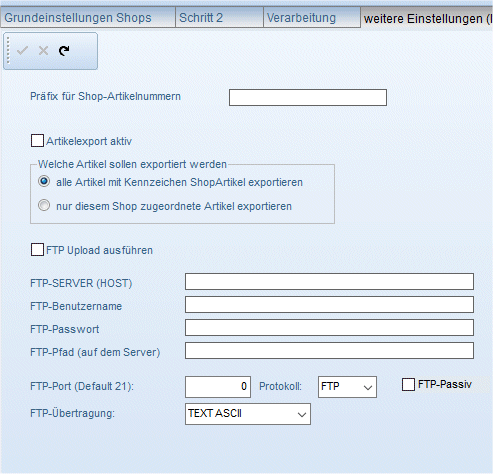Image resolution: width=493 pixels, height=474 pixels.
Task: Select nur diesem Shop zugeordnete Artikel exportieren
Action: [44, 205]
